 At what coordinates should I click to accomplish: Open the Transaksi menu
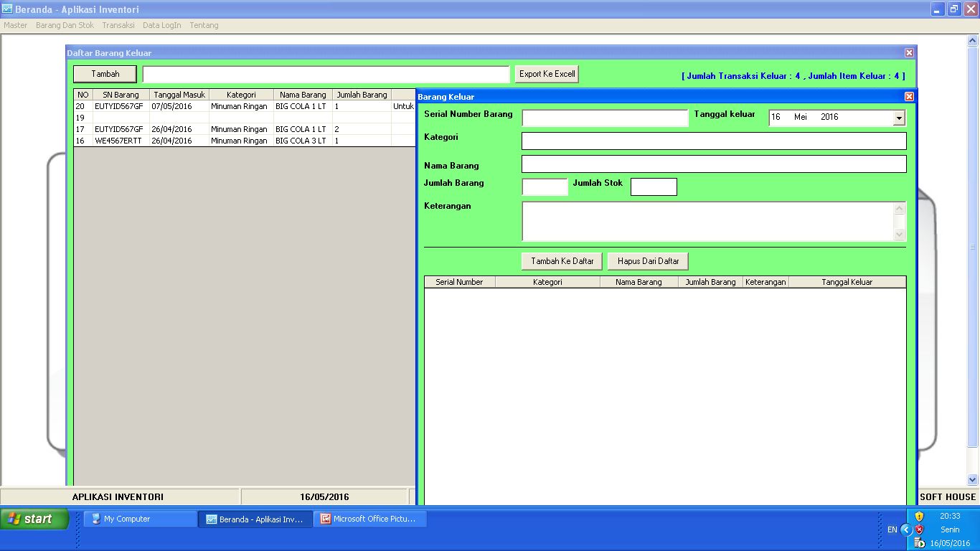tap(118, 25)
